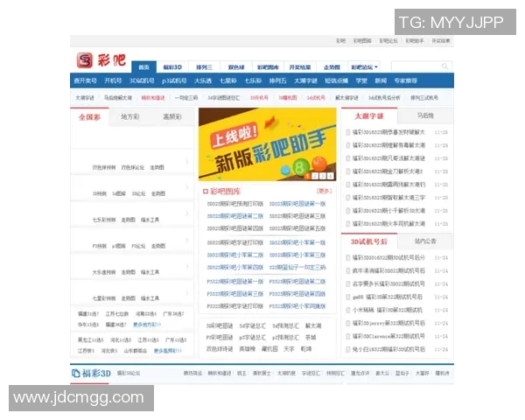Select the 地方彩 tab
525x420 pixels.
click(129, 117)
